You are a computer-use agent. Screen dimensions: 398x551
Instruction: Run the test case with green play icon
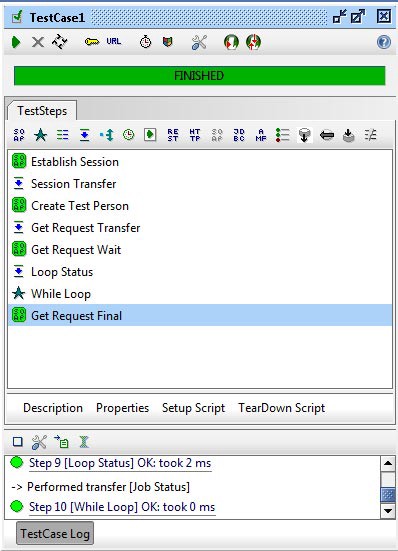tap(16, 42)
